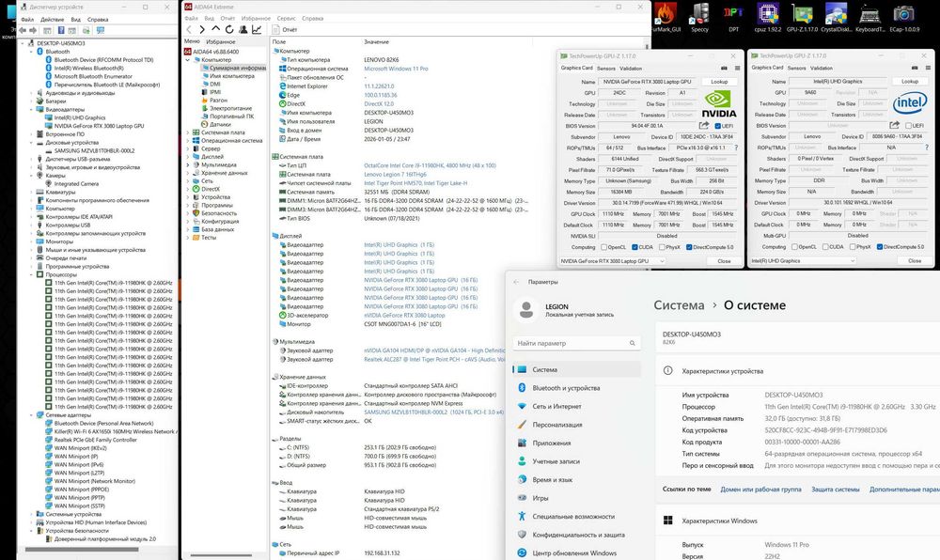940x560 pixels.
Task: Switch to Sensors tab in NVIDIA GPU-Z
Action: point(606,69)
